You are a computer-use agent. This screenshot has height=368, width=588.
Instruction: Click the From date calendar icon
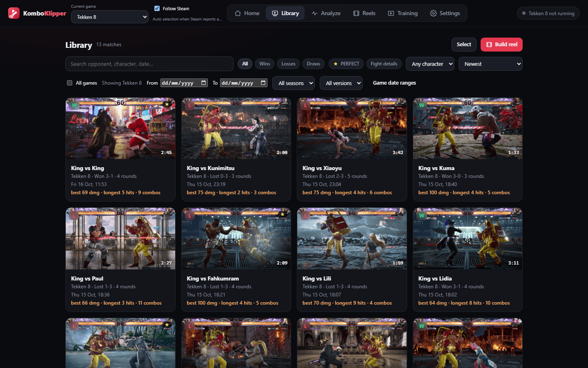pyautogui.click(x=204, y=83)
